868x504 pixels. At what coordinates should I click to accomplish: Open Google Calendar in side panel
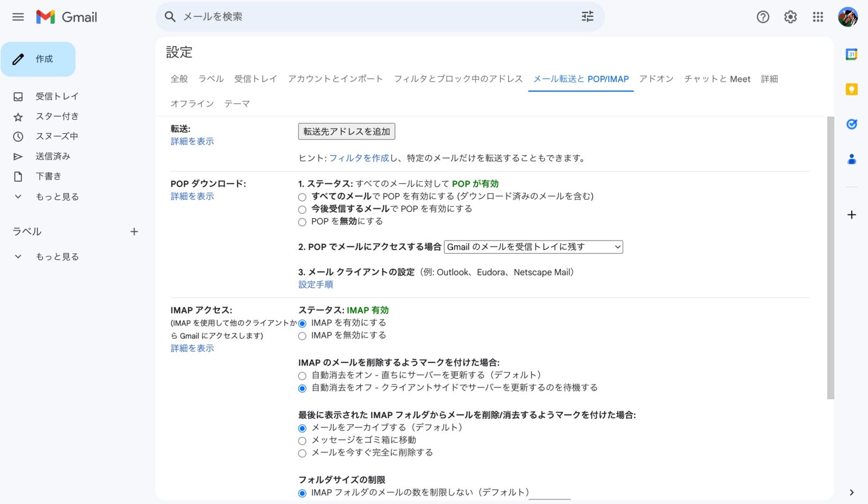[x=852, y=54]
